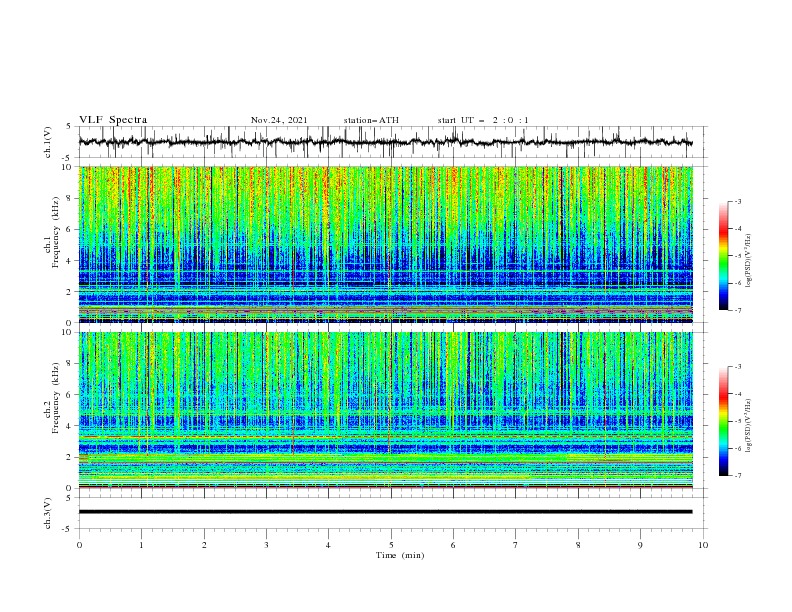Click the time axis tick label '5'

coord(391,545)
